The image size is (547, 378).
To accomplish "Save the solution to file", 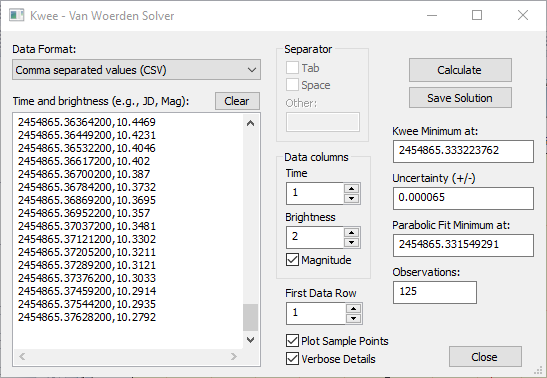I will [460, 98].
